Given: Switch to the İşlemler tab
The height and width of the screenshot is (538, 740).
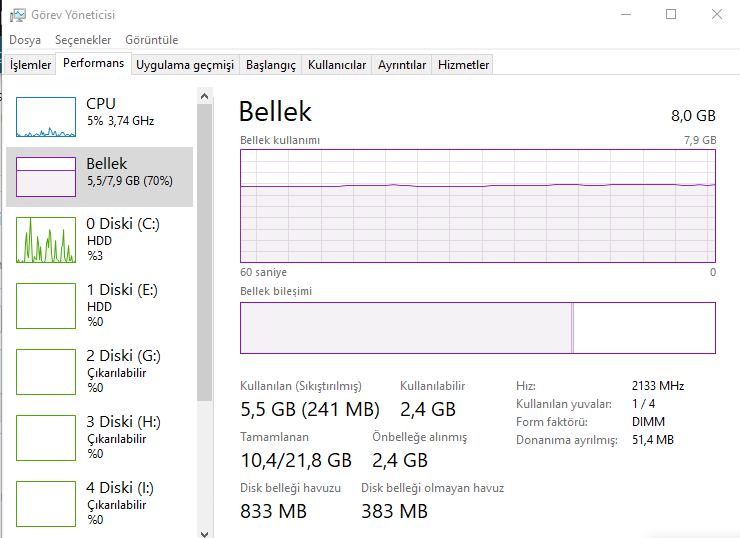Looking at the screenshot, I should [x=30, y=65].
